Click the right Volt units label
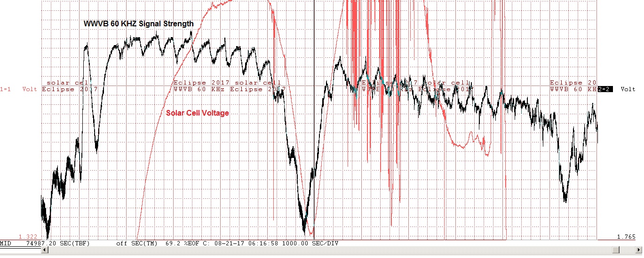The width and height of the screenshot is (644, 258). click(627, 89)
